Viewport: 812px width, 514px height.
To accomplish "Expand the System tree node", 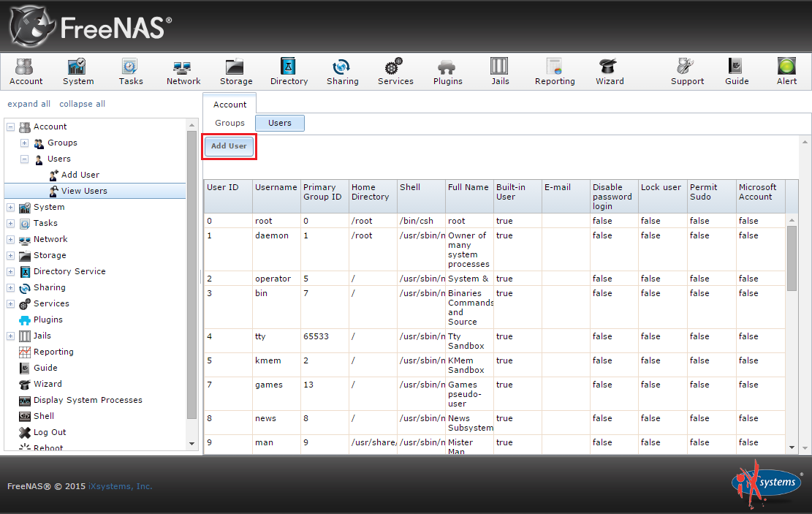I will (10, 207).
